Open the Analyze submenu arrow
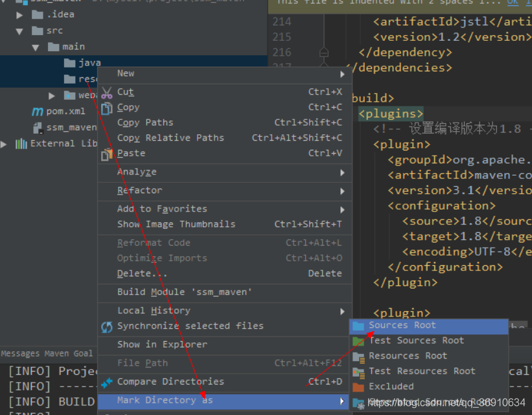 point(342,173)
